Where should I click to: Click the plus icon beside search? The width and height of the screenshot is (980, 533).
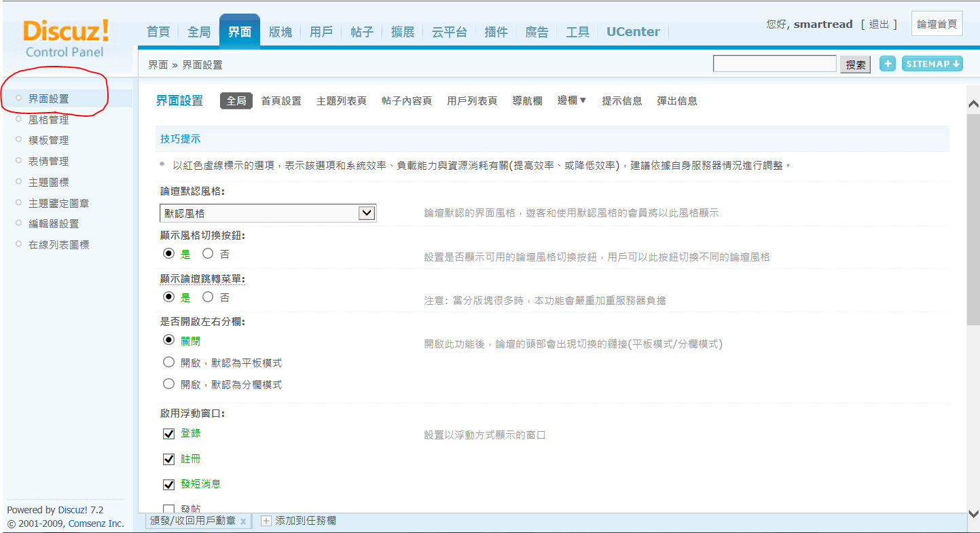tap(887, 64)
